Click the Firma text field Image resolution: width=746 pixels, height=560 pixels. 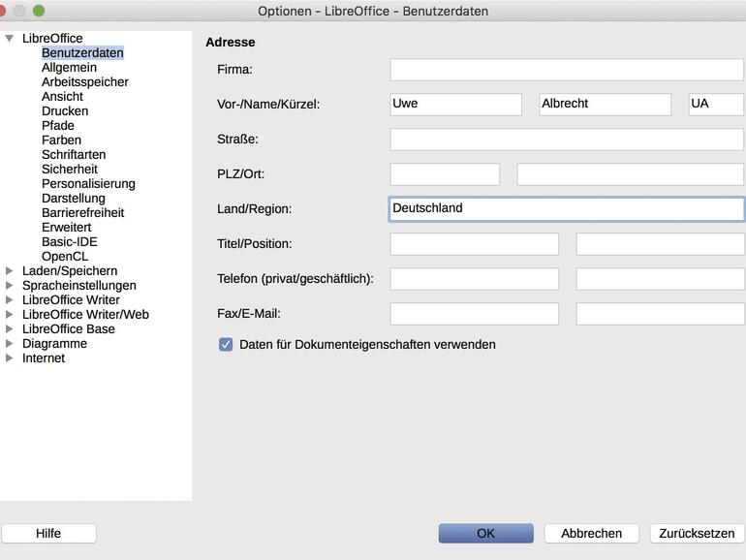567,70
